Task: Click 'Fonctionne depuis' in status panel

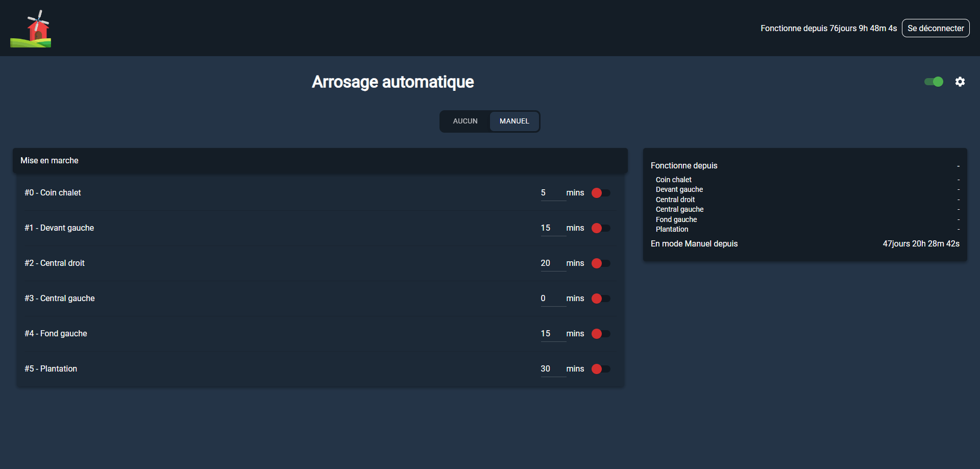Action: [x=684, y=166]
